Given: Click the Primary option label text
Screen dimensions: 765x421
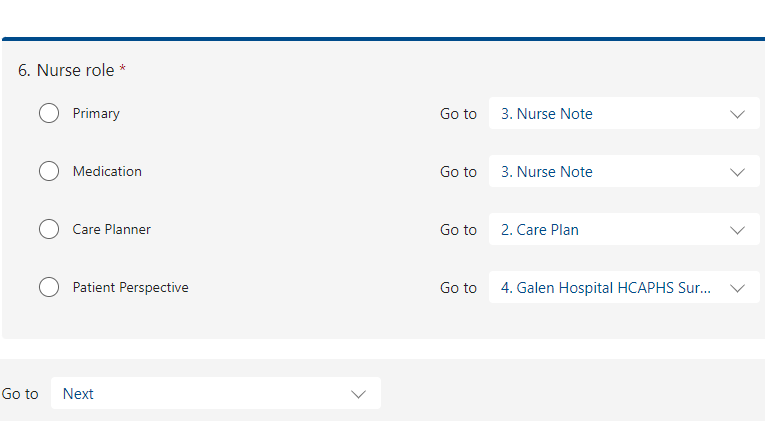Looking at the screenshot, I should pyautogui.click(x=96, y=113).
